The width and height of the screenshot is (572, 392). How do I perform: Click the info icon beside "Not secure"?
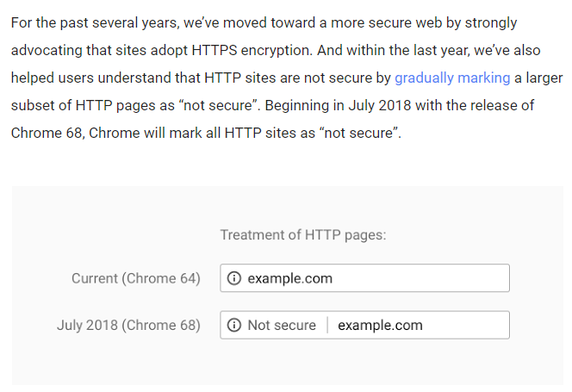click(x=234, y=325)
